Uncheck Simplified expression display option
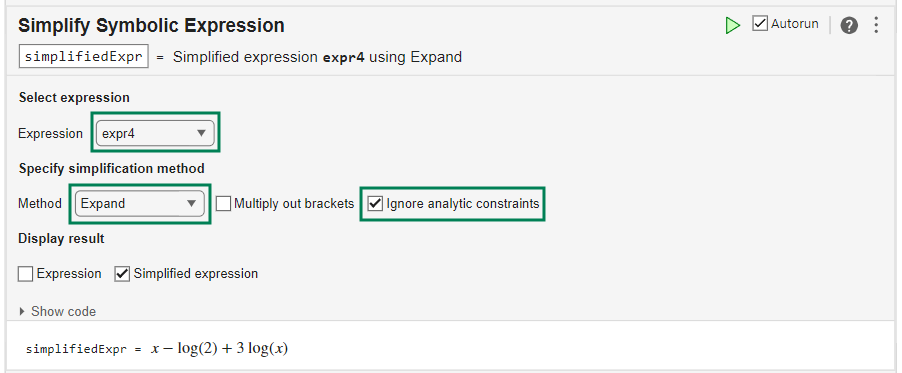This screenshot has height=373, width=902. point(122,274)
